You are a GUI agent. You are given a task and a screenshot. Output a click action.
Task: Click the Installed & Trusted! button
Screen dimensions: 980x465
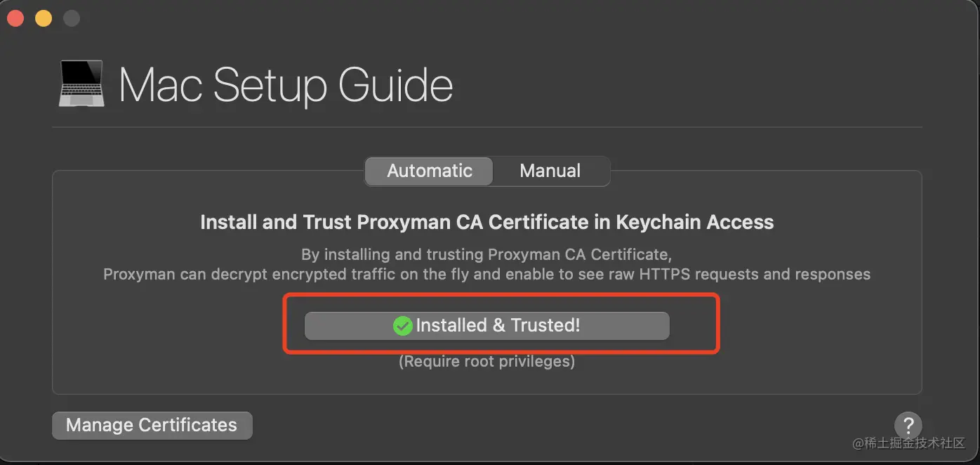click(486, 326)
